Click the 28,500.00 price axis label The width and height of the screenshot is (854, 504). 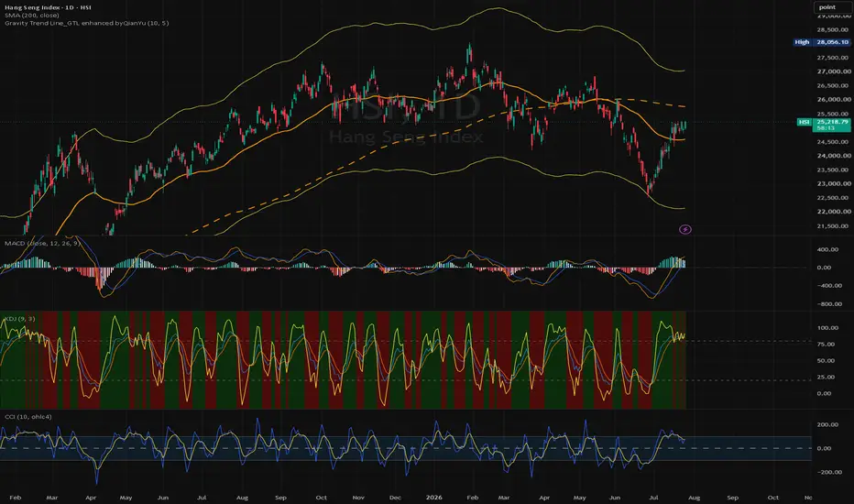834,29
